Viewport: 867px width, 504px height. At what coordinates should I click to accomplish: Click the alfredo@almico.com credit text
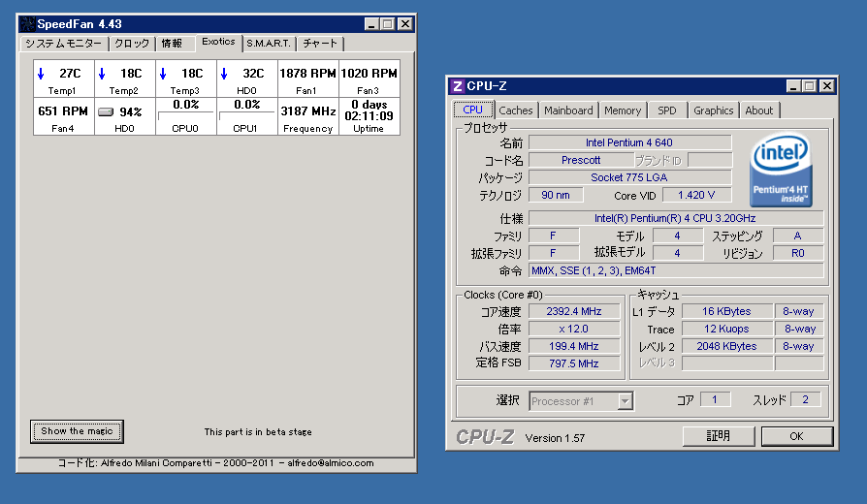click(x=331, y=463)
